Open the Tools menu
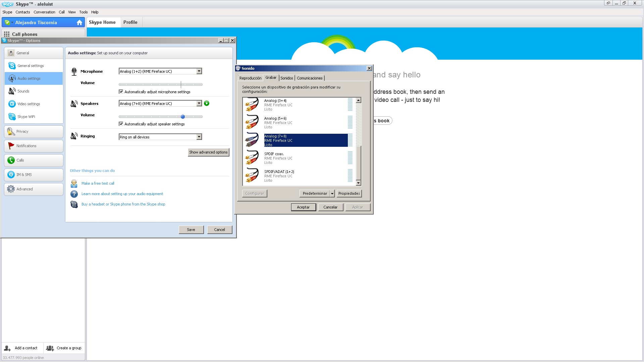The image size is (644, 362). click(x=84, y=12)
